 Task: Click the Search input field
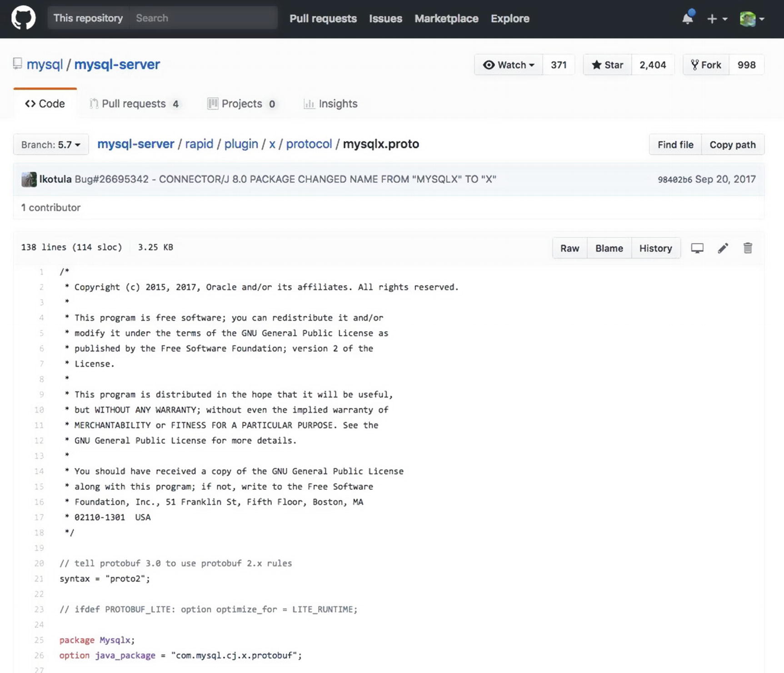pyautogui.click(x=204, y=18)
